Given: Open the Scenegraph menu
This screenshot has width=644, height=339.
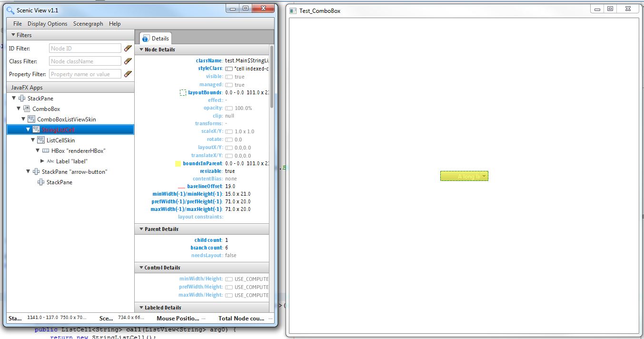Looking at the screenshot, I should pos(88,24).
